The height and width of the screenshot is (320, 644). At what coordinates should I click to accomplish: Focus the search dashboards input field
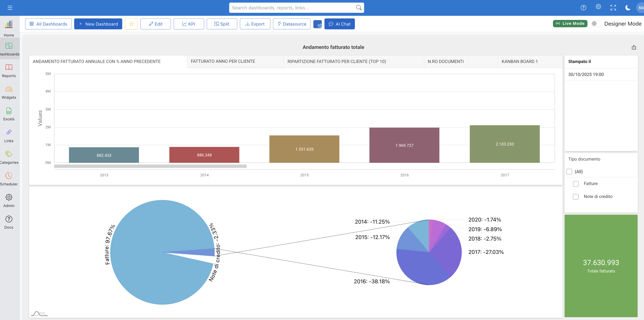point(296,8)
